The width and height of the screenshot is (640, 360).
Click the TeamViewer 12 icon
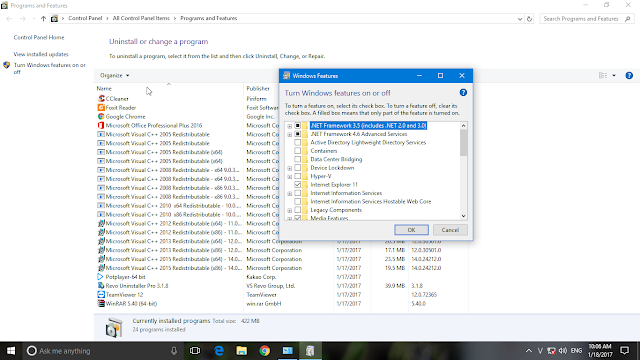[x=101, y=295]
